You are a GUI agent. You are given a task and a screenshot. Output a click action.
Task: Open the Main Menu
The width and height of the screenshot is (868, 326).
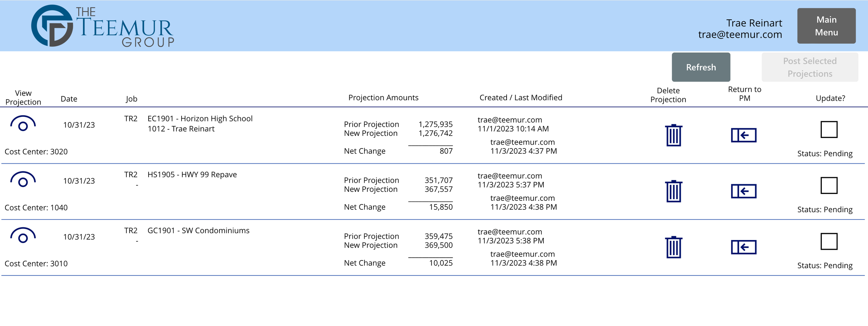click(x=826, y=26)
